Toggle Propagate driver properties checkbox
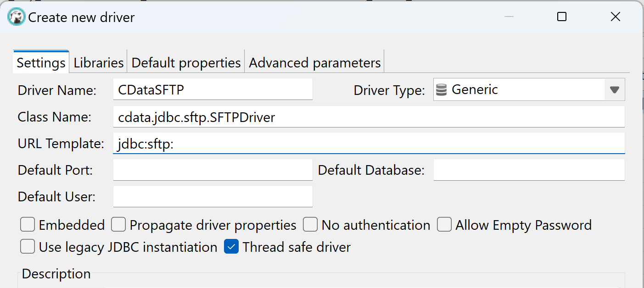 tap(119, 225)
